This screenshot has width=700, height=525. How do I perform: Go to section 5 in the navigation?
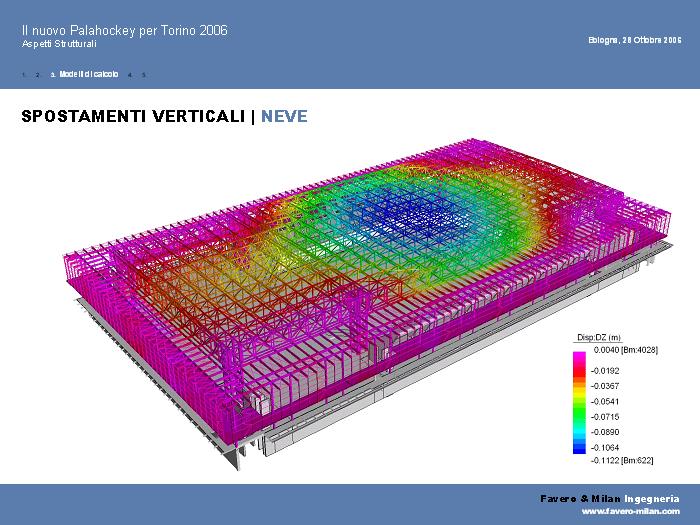tap(144, 75)
